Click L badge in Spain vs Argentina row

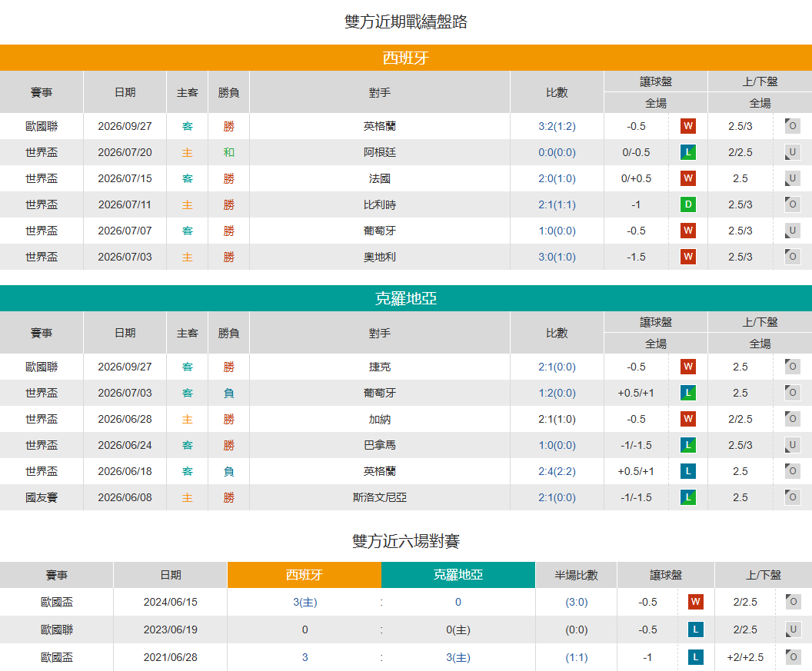pos(687,152)
